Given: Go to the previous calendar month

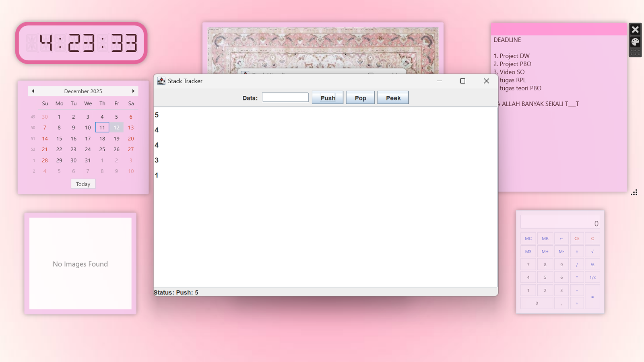Looking at the screenshot, I should (x=33, y=91).
